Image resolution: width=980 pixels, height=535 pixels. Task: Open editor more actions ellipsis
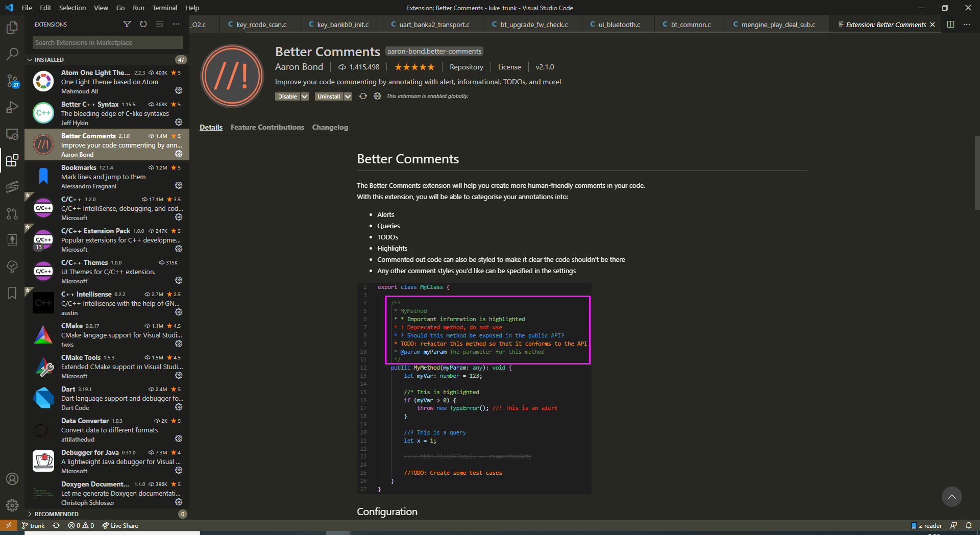[x=967, y=24]
